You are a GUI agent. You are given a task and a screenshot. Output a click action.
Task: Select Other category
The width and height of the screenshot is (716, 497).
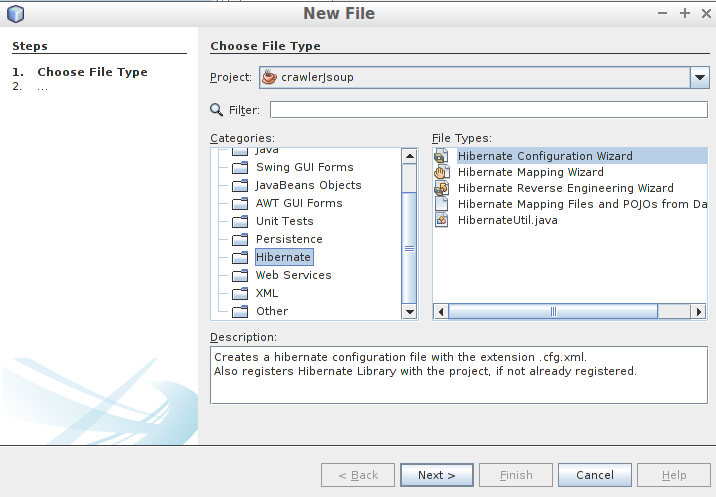coord(272,311)
